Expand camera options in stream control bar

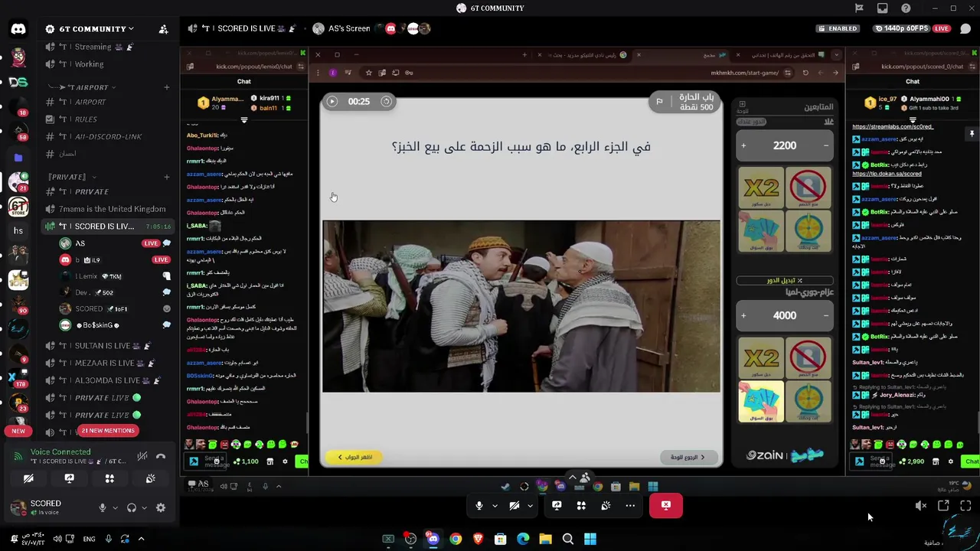(x=530, y=505)
